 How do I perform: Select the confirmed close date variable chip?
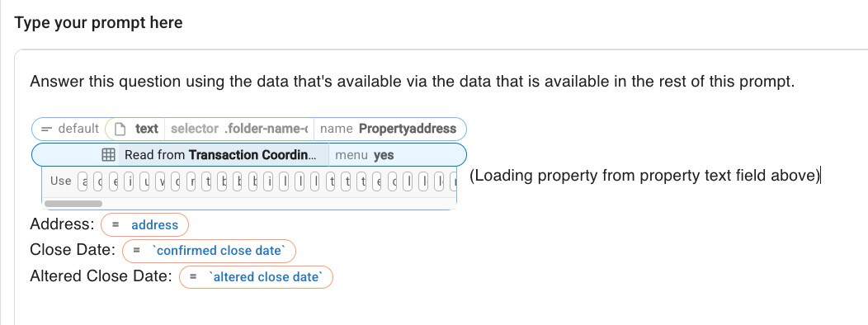coord(209,251)
